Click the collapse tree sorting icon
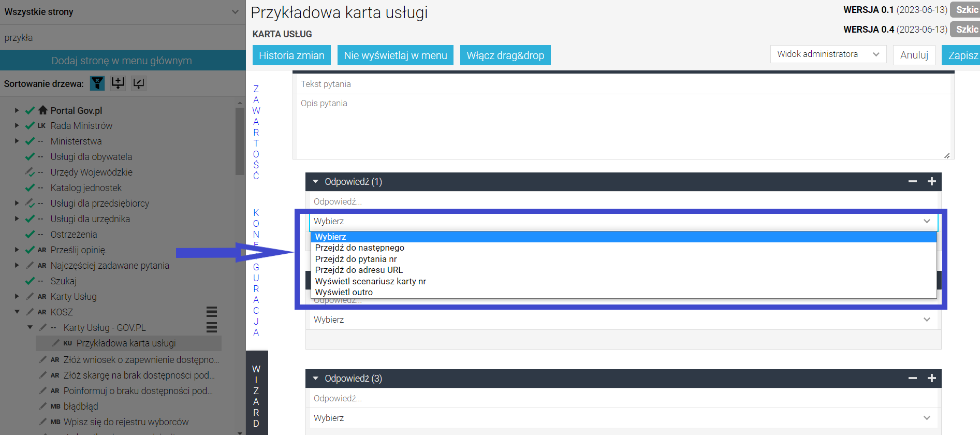The image size is (980, 435). coord(139,83)
